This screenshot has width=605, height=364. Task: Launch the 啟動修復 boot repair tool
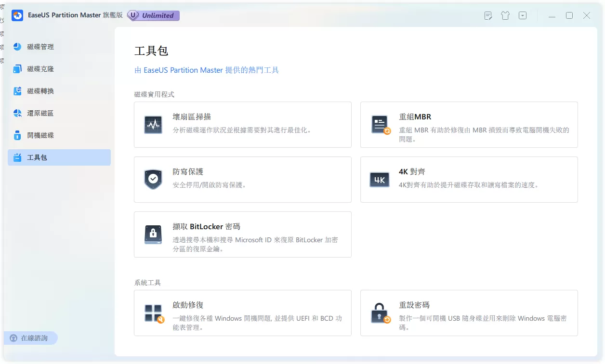pyautogui.click(x=242, y=313)
